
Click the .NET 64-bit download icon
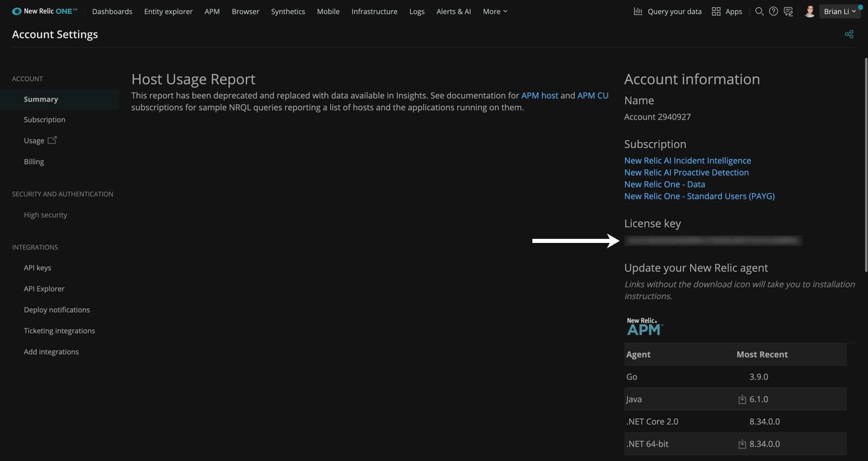coord(742,444)
